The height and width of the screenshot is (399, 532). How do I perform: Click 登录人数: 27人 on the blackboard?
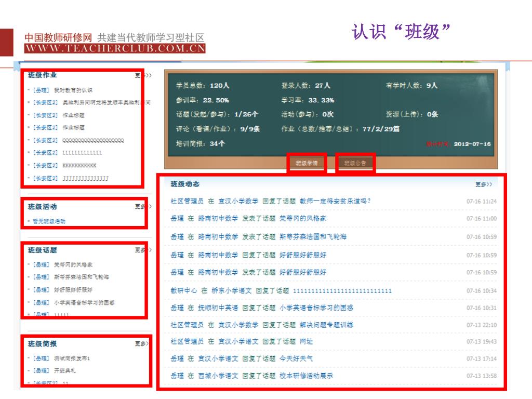click(x=305, y=86)
